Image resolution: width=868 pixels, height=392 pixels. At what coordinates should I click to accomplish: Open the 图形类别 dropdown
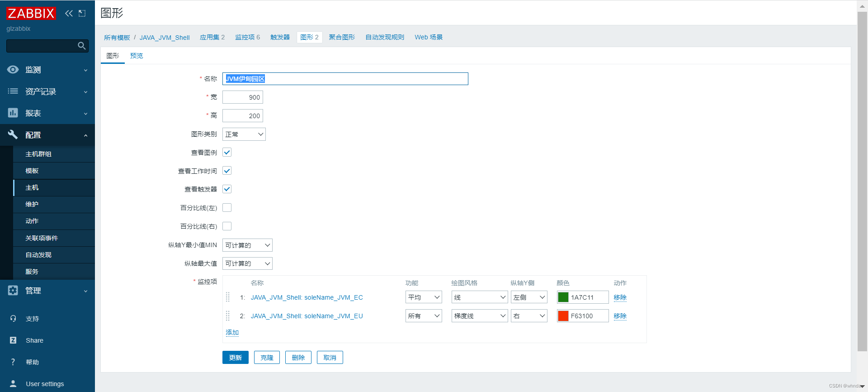pos(244,134)
